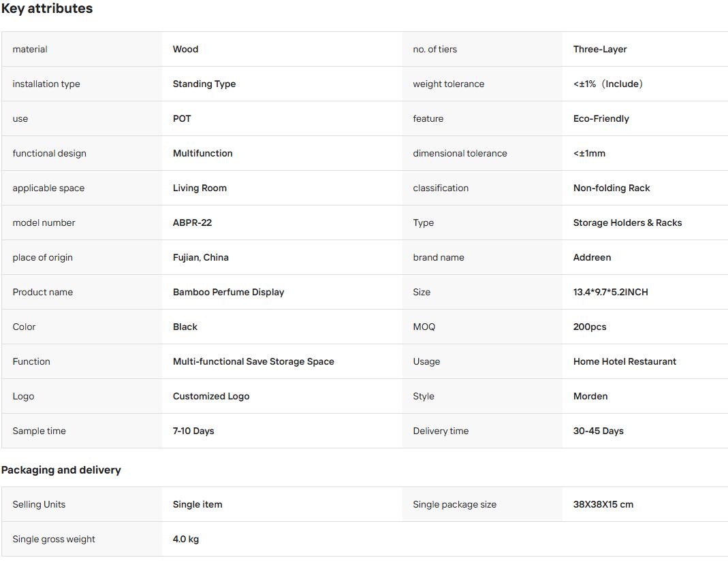Image resolution: width=728 pixels, height=577 pixels.
Task: Select the Multifunction functional design value
Action: coord(202,154)
